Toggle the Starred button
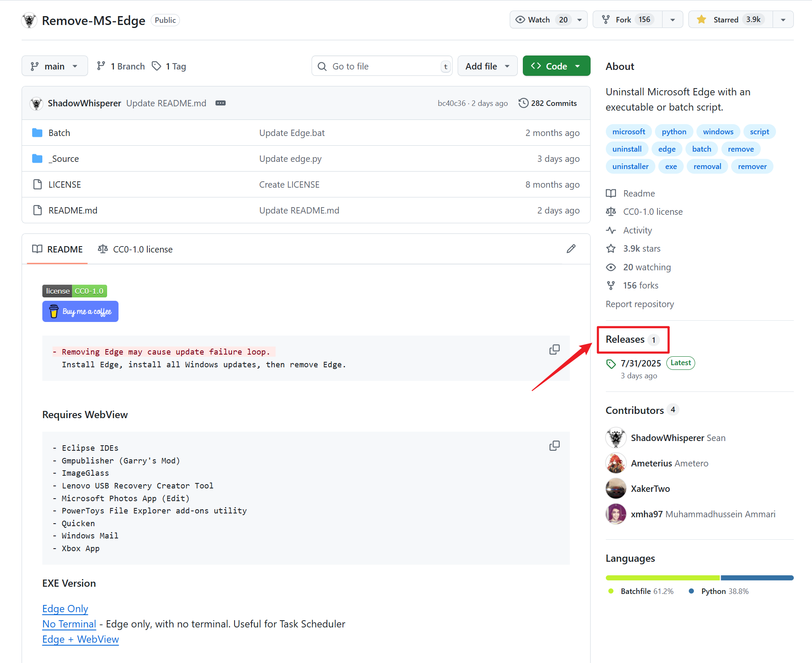 tap(731, 19)
